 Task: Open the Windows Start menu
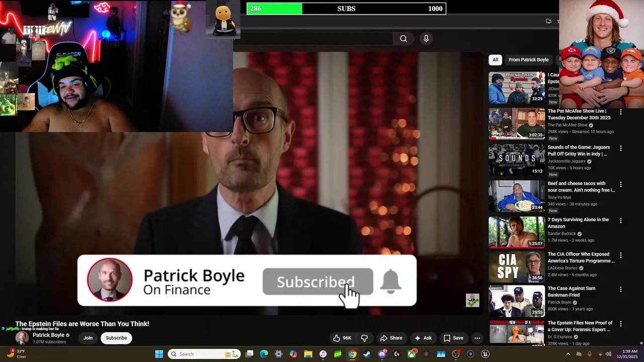[159, 354]
